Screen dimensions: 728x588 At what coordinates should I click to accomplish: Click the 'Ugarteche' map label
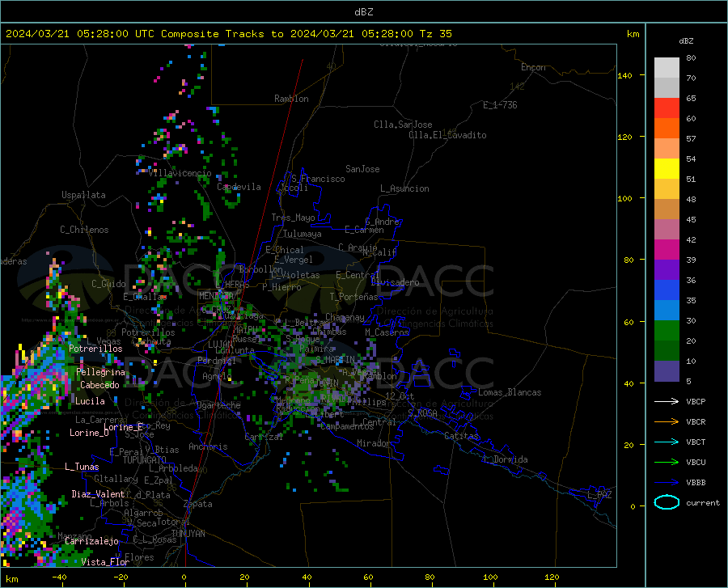(x=218, y=405)
